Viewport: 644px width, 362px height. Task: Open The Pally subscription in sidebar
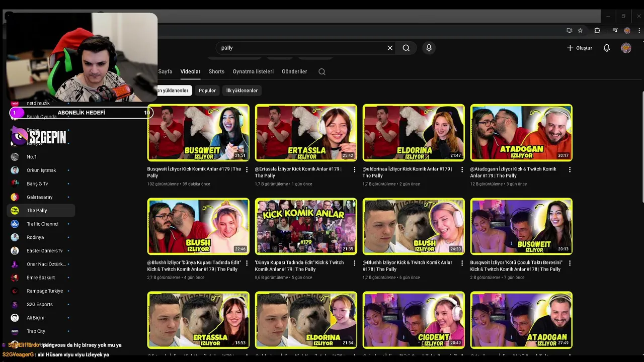41,211
